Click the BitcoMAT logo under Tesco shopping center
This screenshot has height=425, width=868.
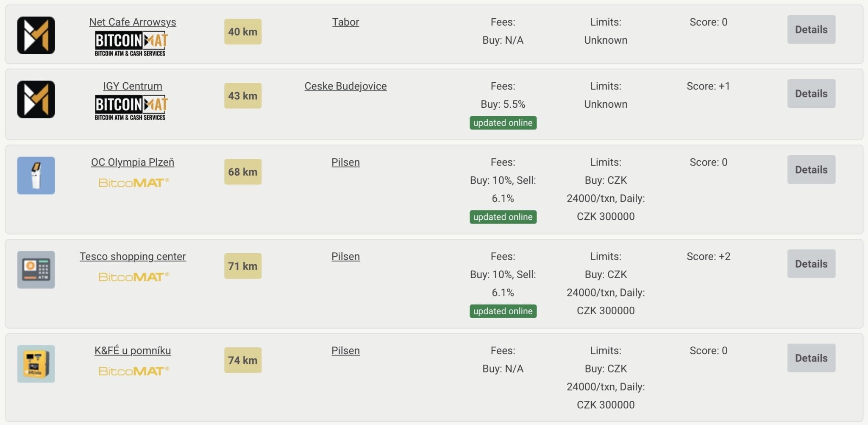[134, 277]
